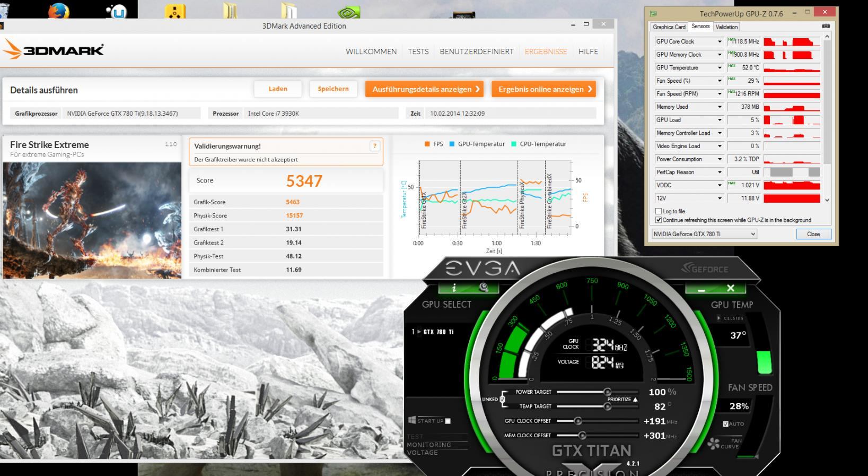Click the Windows START UP icon in Precision
868x476 pixels.
coord(412,420)
